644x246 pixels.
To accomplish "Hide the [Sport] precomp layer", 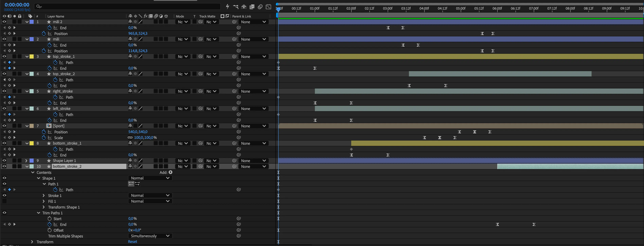I will pyautogui.click(x=4, y=126).
